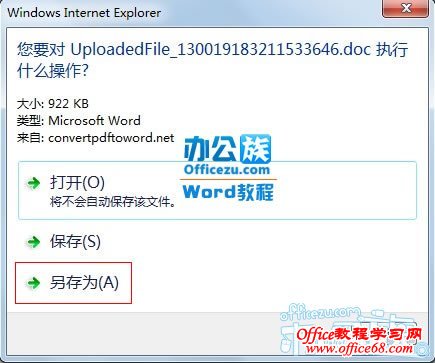Click the 将不会自动保存该文件。 description text
The image size is (435, 363).
coord(113,202)
